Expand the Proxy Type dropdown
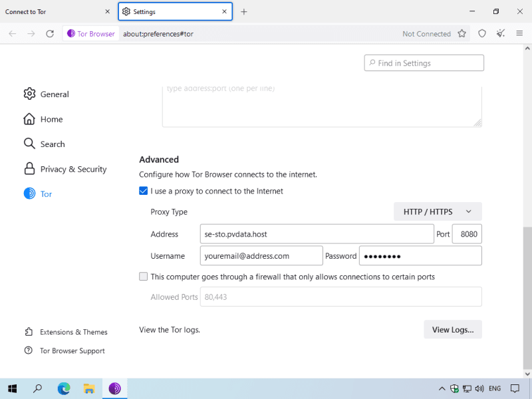 (x=438, y=211)
